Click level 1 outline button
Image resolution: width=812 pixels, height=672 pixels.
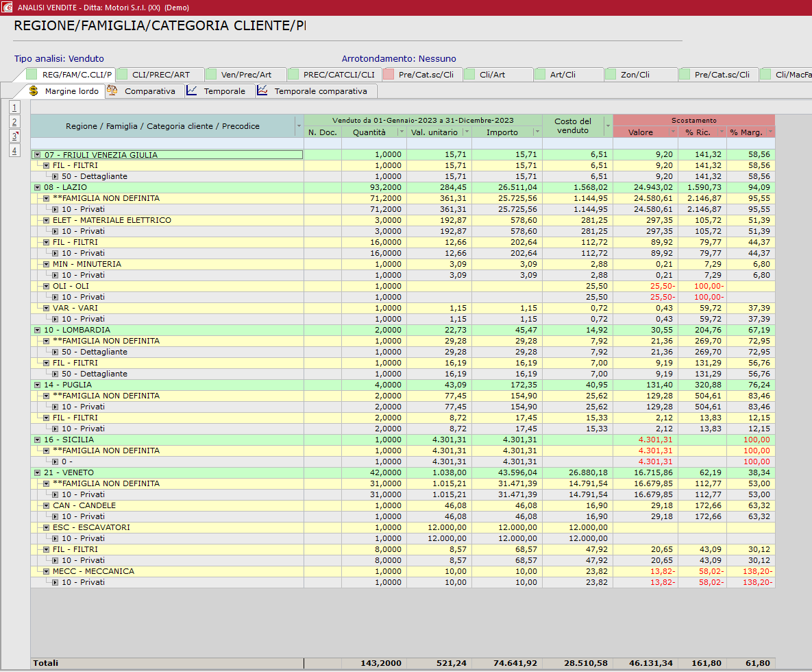15,108
